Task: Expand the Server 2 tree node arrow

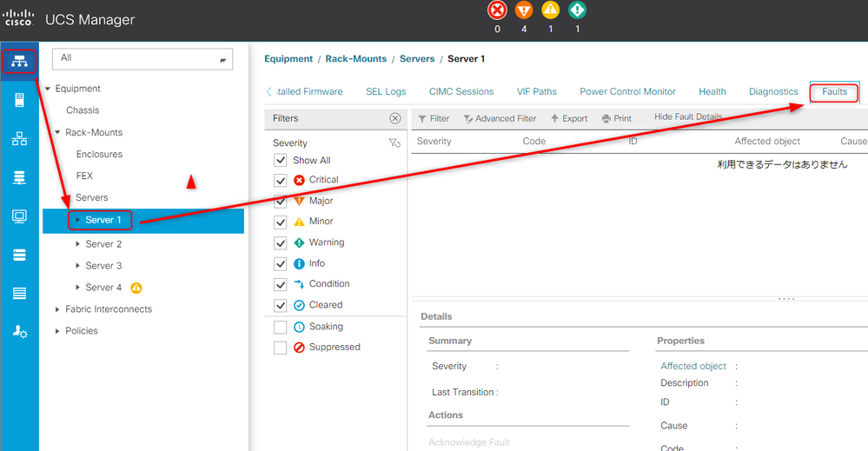Action: pyautogui.click(x=77, y=244)
